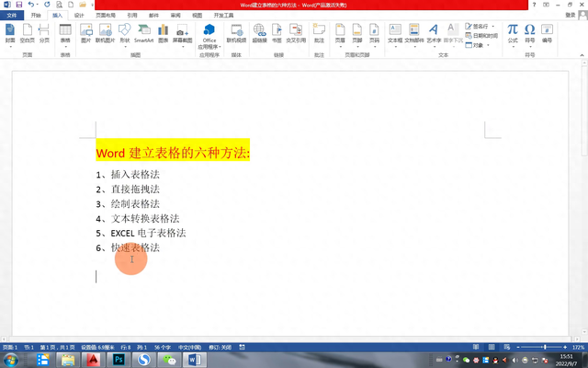Open WeChat from the taskbar
The height and width of the screenshot is (368, 588).
click(169, 360)
